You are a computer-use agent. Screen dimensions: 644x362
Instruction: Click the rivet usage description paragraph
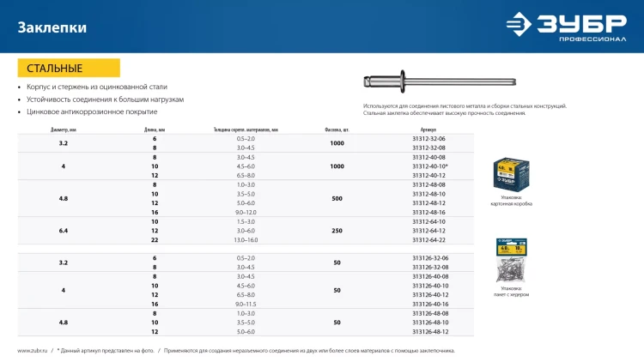tap(465, 109)
